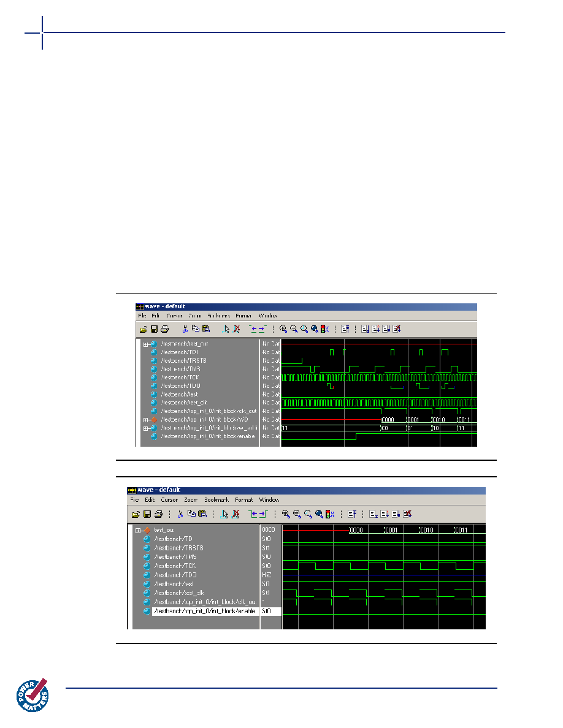Click traffic light icon in the No Data wave window
This screenshot has width=563, height=728.
[324, 328]
